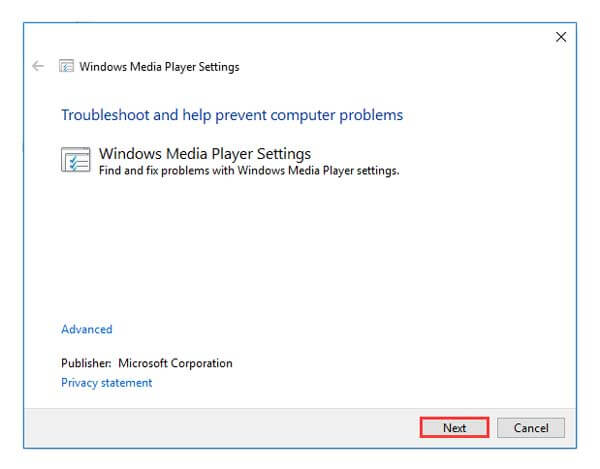600x469 pixels.
Task: Click the Next button
Action: click(455, 428)
